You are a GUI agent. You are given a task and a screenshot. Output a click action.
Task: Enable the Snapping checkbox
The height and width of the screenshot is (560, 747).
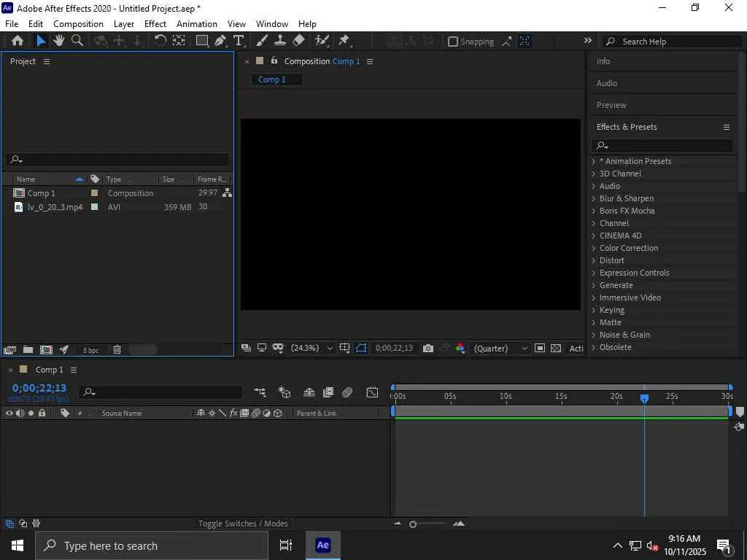(453, 42)
